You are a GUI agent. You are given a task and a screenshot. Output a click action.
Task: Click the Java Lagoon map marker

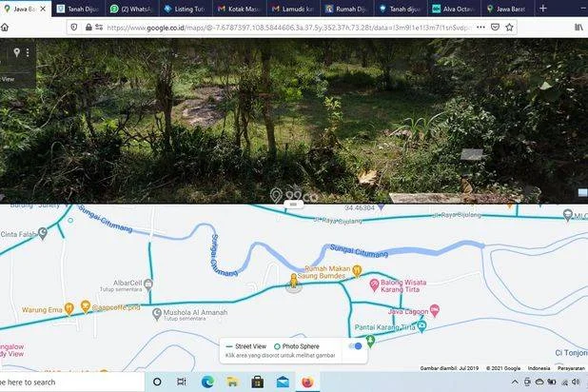435,310
